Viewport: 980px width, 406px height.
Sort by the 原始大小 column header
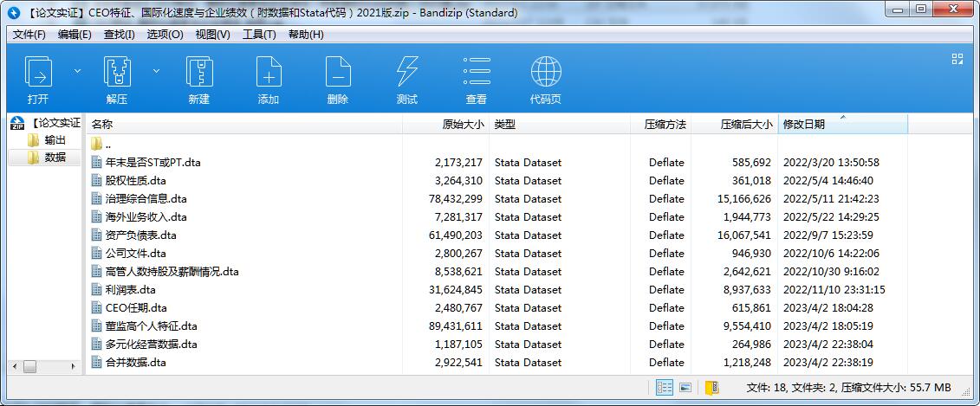click(445, 125)
